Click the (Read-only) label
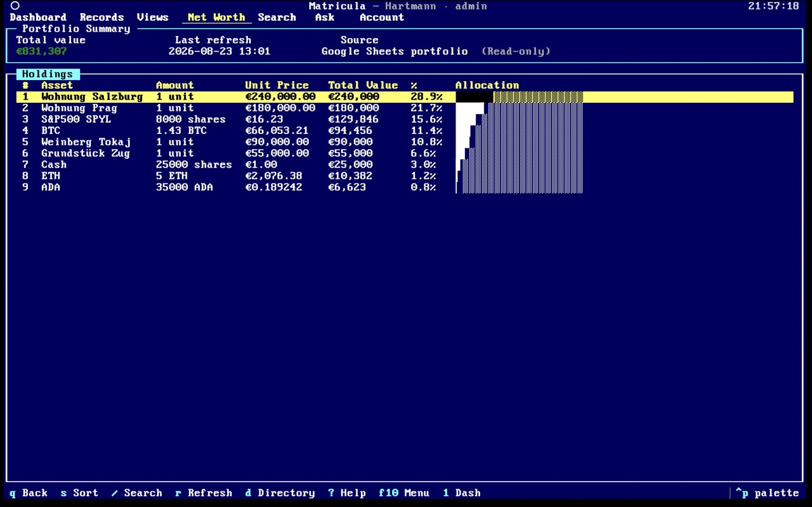812x507 pixels. (x=516, y=51)
